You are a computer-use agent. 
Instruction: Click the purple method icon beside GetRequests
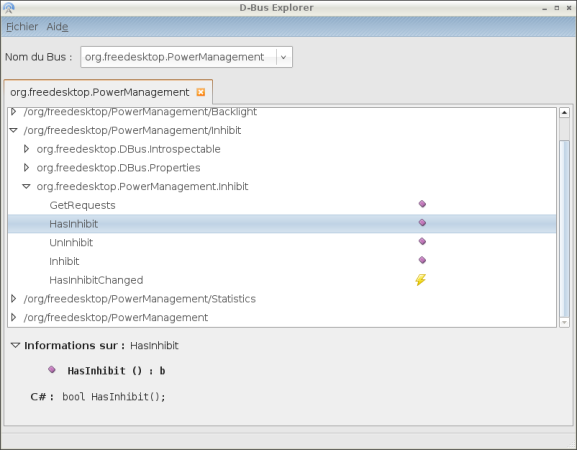pos(422,204)
